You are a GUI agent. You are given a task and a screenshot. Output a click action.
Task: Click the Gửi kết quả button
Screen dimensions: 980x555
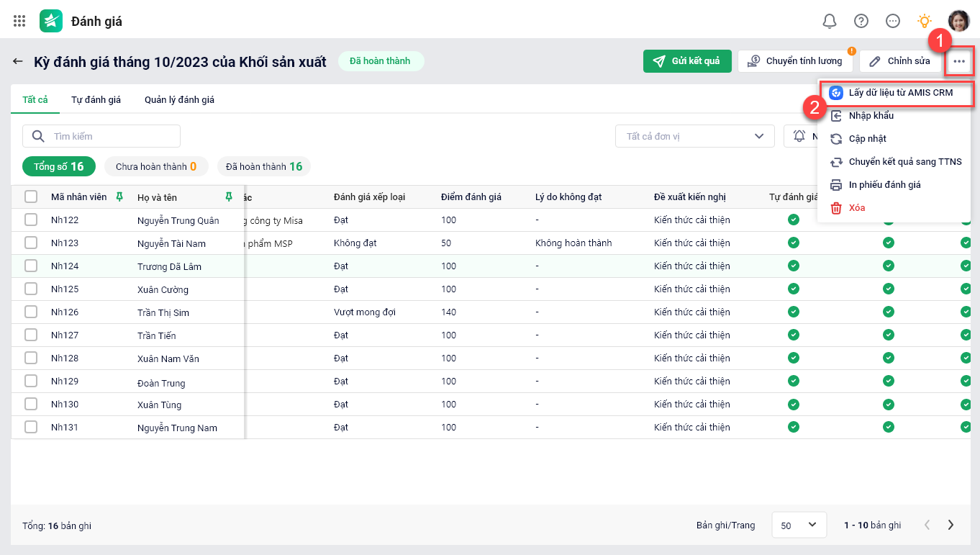click(687, 61)
